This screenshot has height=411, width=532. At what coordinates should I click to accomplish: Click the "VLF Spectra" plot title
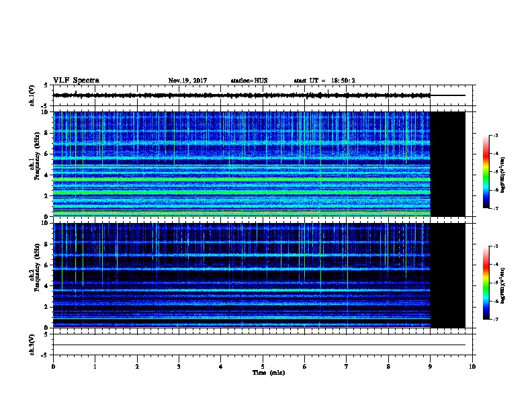click(x=76, y=81)
